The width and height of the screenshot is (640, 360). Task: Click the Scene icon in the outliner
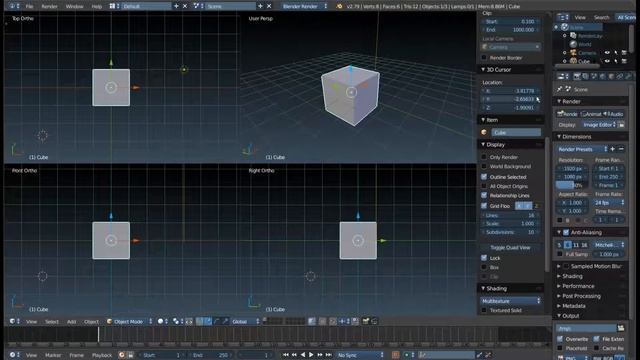(564, 27)
